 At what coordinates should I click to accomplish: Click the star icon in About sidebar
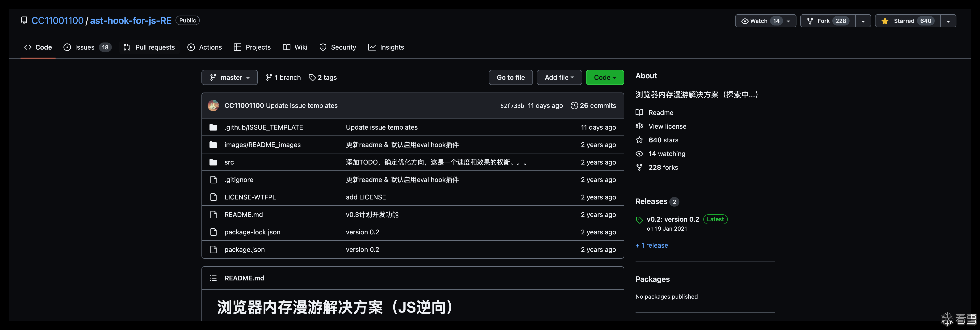point(639,140)
